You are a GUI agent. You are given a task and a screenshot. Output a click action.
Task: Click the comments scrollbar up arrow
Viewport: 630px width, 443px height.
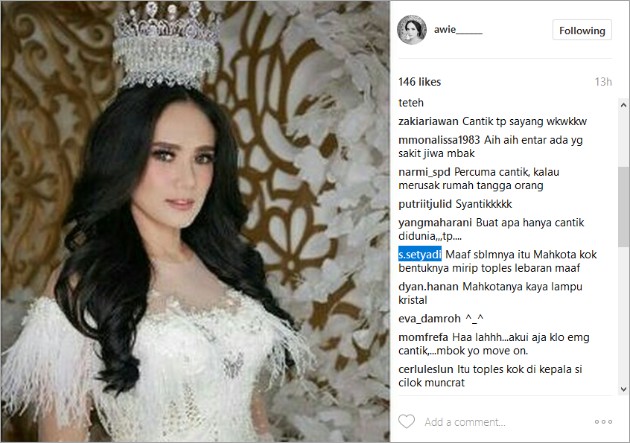click(623, 105)
